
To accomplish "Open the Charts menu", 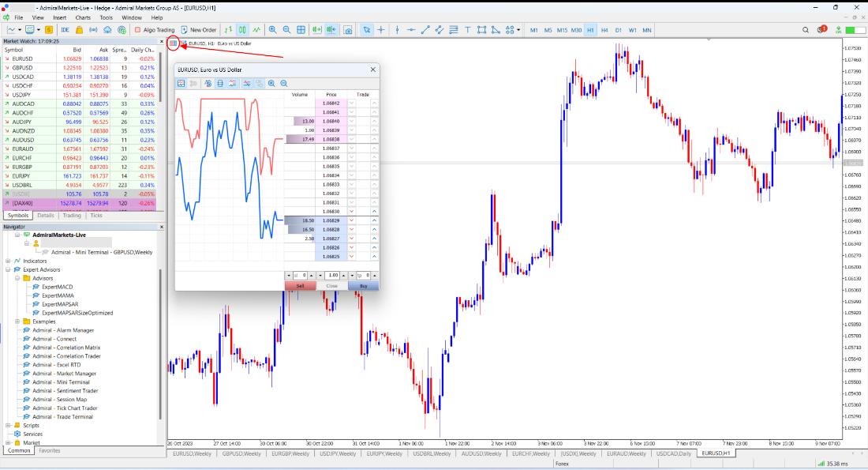I will pyautogui.click(x=83, y=17).
